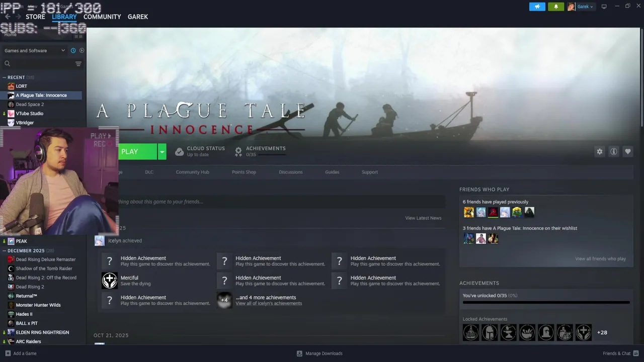644x362 pixels.
Task: Click View Latest News link
Action: (x=423, y=218)
